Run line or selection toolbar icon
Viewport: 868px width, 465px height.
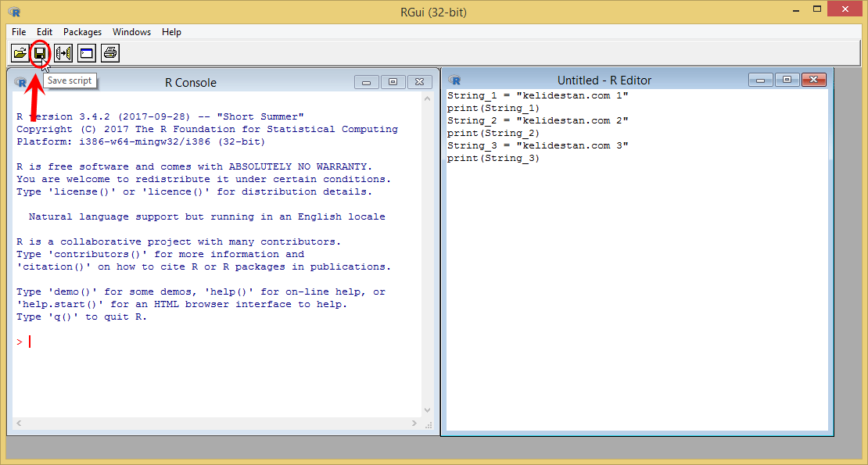(x=63, y=53)
